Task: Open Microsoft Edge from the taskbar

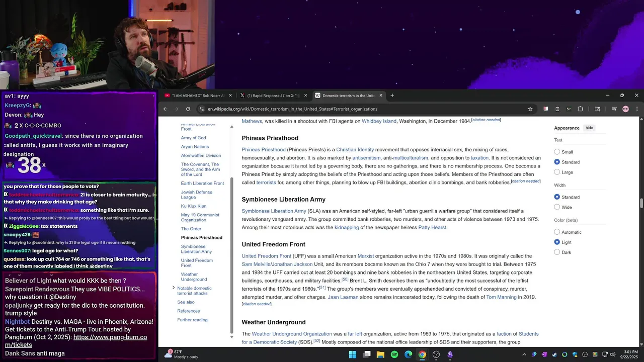Action: pyautogui.click(x=409, y=354)
